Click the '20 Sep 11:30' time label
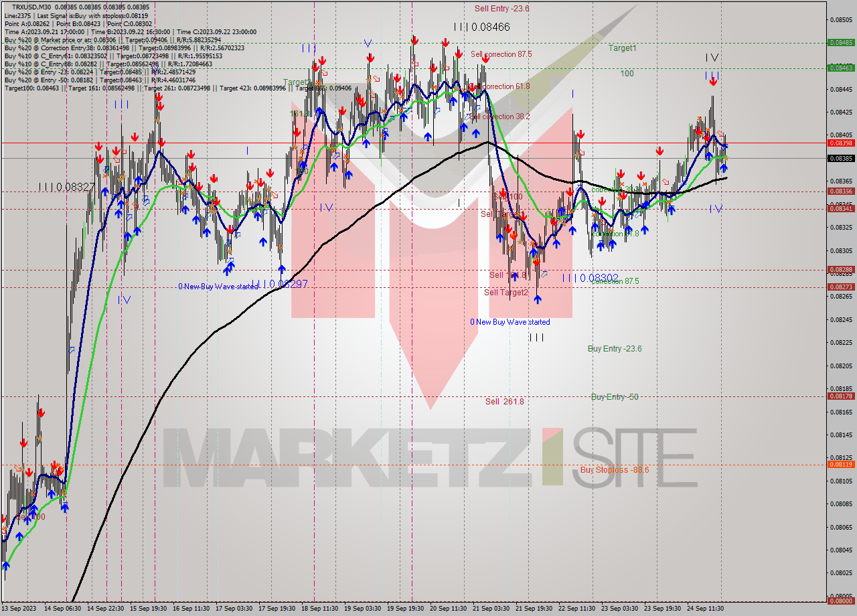The image size is (857, 616). pyautogui.click(x=449, y=609)
